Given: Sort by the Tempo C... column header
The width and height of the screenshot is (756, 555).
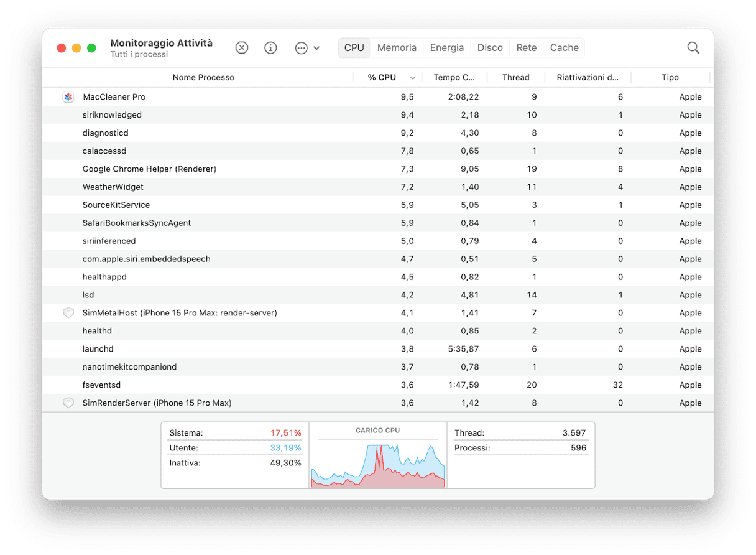Looking at the screenshot, I should tap(454, 78).
